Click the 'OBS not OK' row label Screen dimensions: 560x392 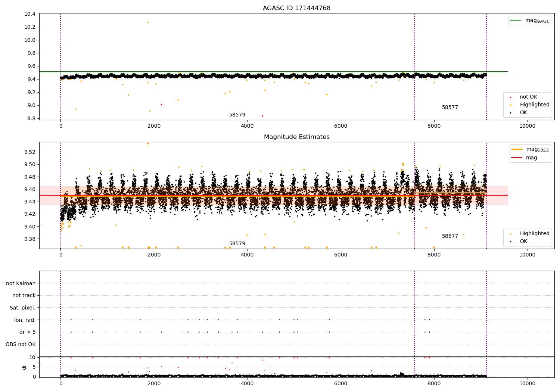point(21,344)
